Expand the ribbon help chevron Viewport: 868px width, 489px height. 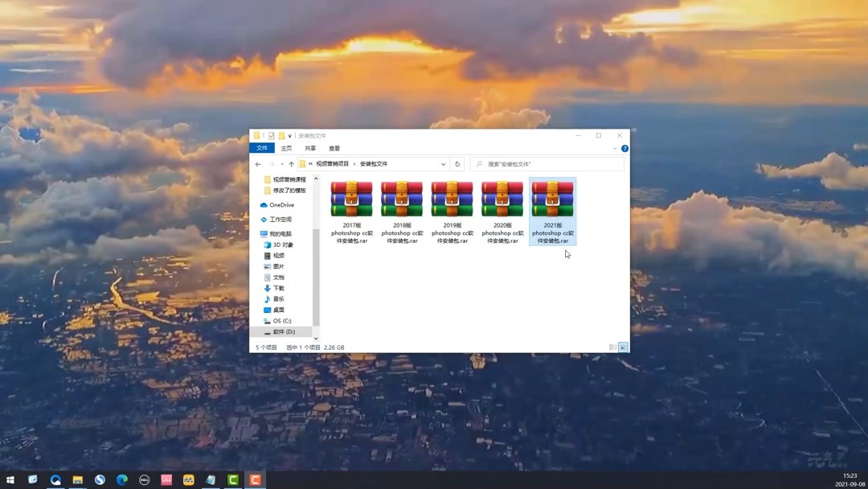[x=616, y=148]
